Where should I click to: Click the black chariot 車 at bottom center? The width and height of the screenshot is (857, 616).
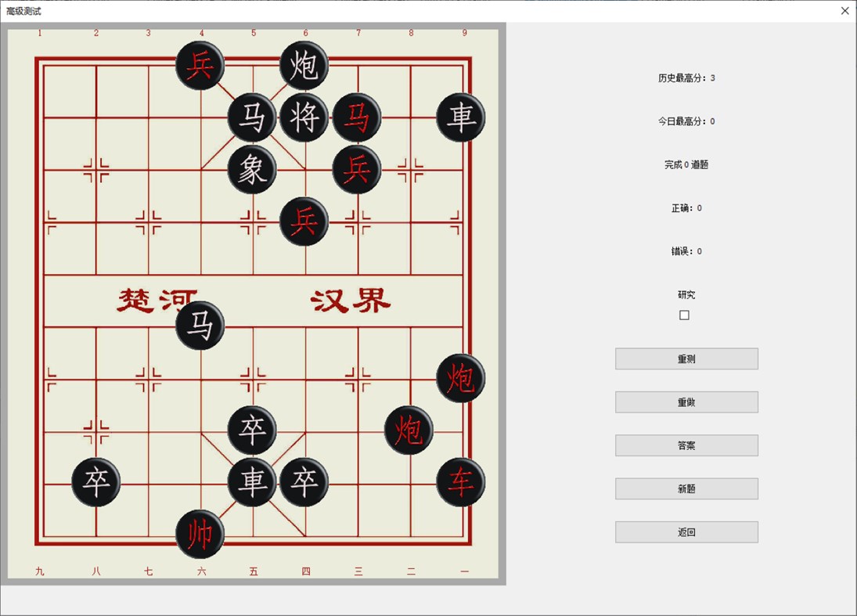(x=251, y=482)
